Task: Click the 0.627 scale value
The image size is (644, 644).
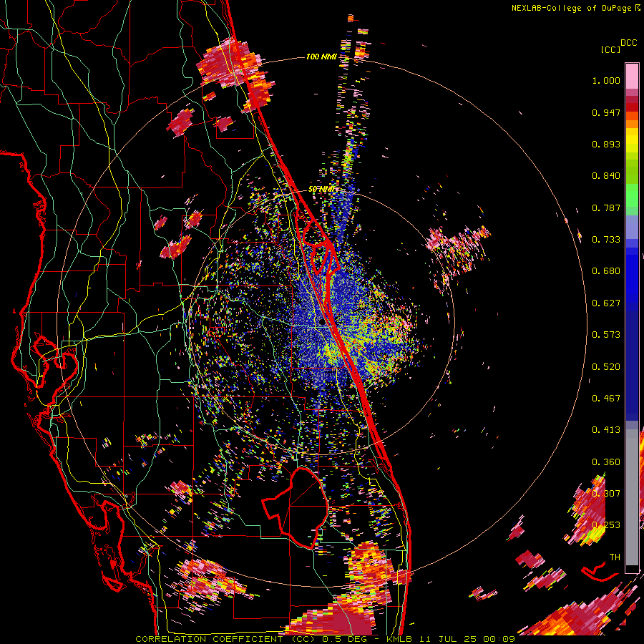Action: click(606, 303)
